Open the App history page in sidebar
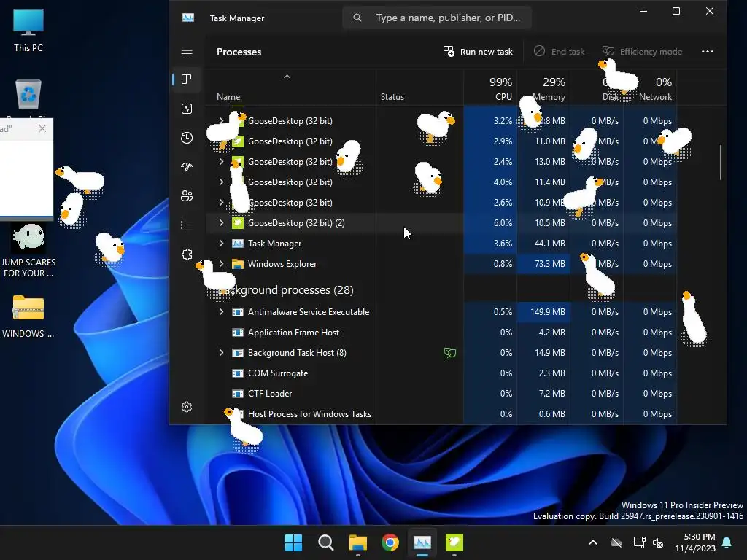 [x=187, y=138]
